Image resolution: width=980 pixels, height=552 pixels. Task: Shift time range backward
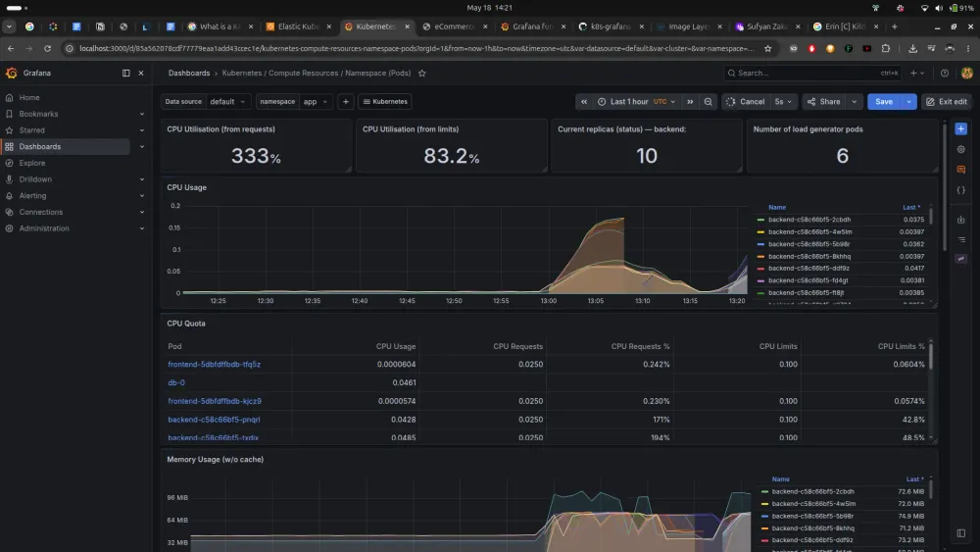(584, 101)
